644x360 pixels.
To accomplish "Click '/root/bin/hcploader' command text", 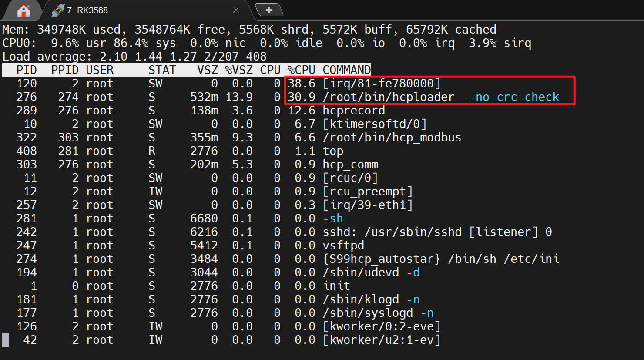I will pos(389,97).
